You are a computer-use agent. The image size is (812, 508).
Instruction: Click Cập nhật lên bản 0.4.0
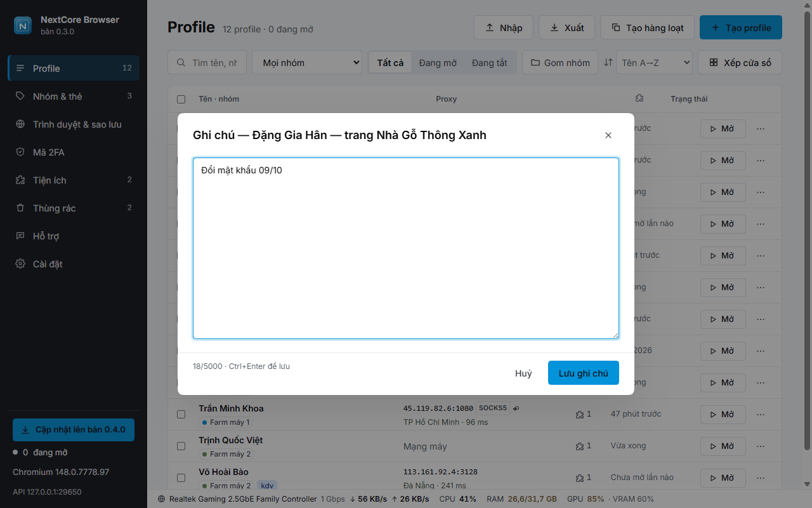tap(74, 430)
